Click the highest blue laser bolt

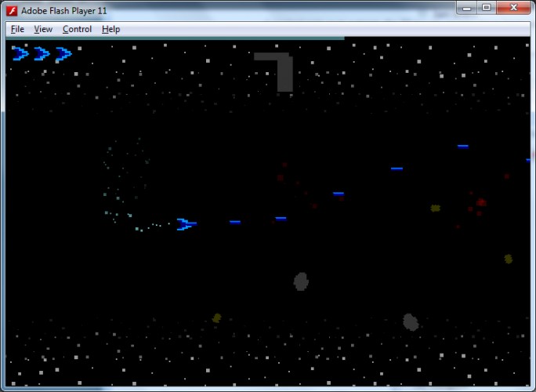point(463,147)
